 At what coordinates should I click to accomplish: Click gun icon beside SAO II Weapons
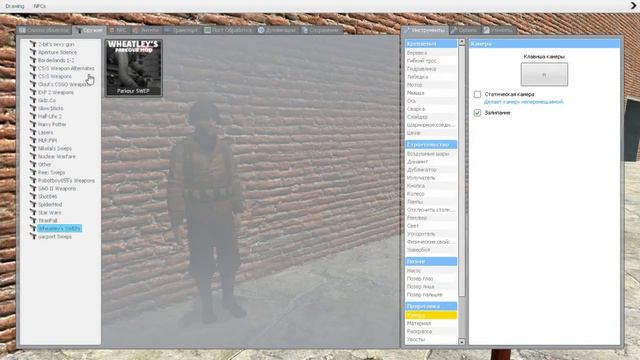point(33,189)
